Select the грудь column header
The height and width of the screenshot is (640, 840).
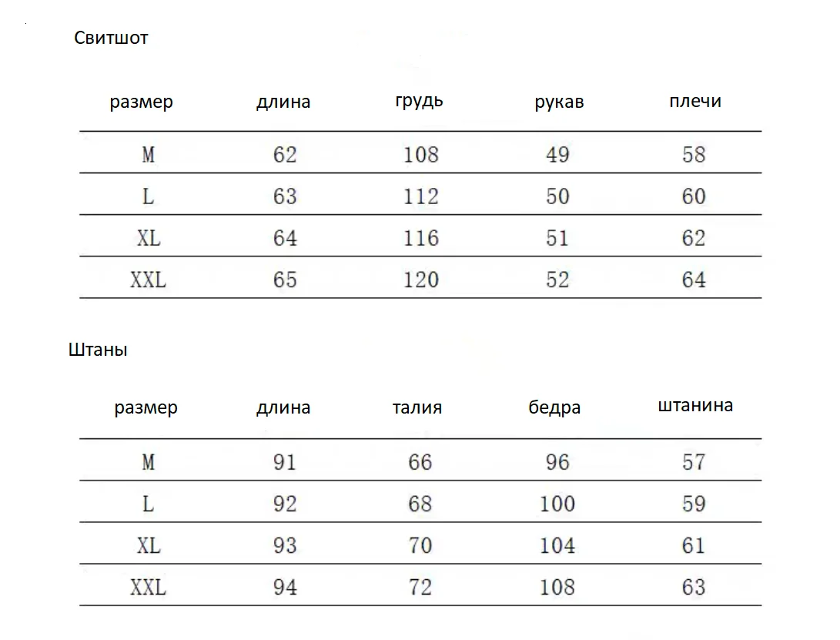click(x=419, y=102)
